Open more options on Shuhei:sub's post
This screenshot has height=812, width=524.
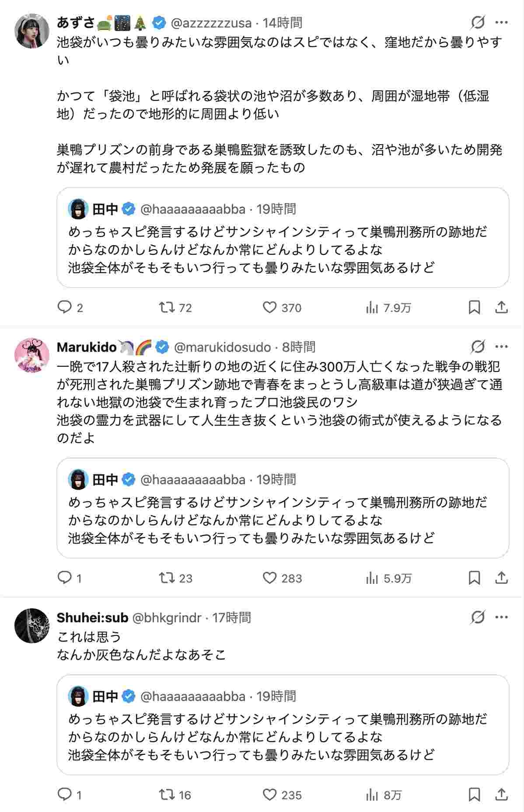[x=501, y=617]
